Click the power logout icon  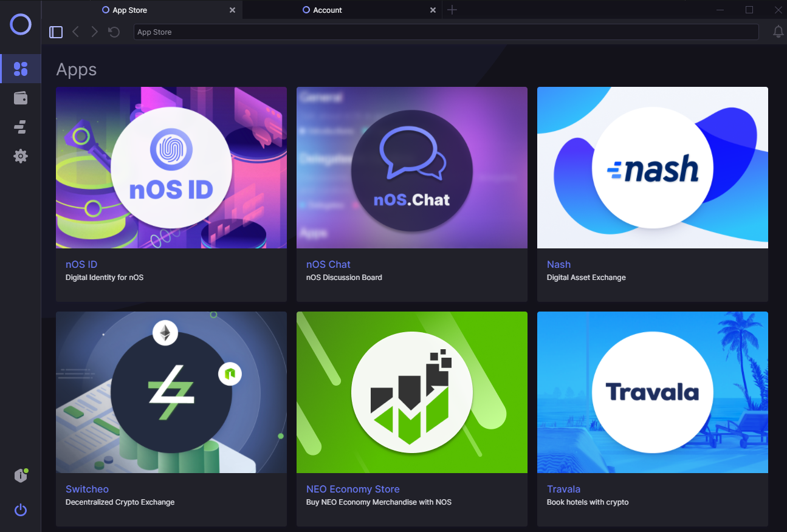click(21, 510)
